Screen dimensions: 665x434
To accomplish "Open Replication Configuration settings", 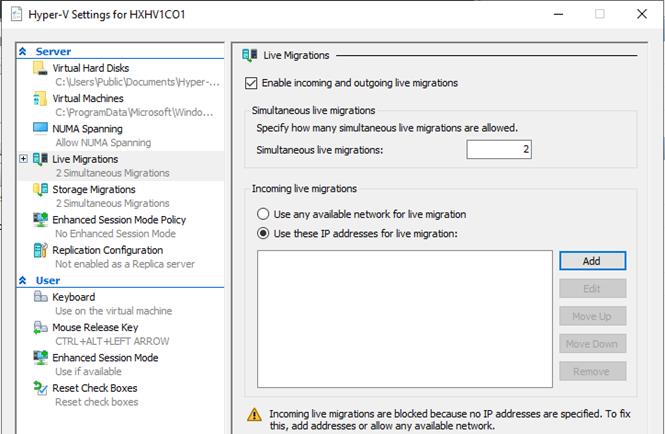I will coord(108,250).
